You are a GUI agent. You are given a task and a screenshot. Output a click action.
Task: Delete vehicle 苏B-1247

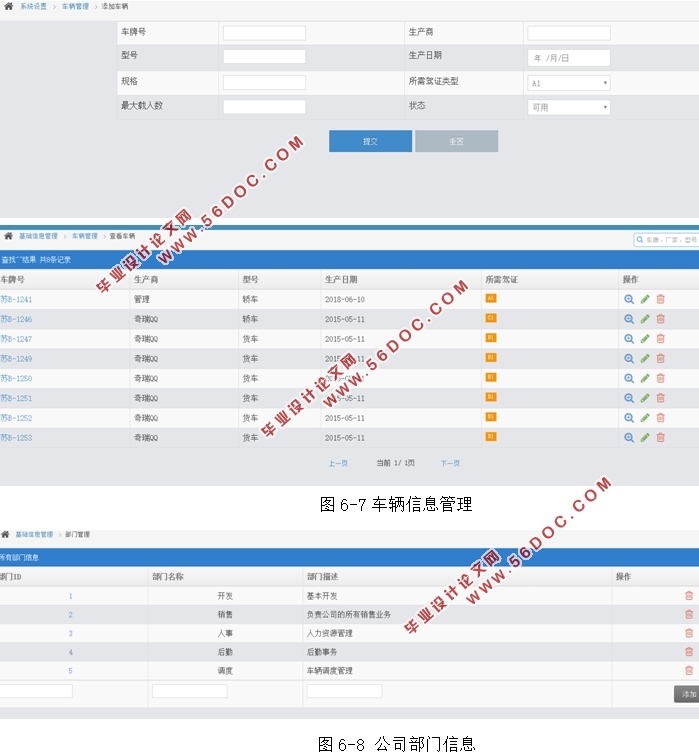660,339
